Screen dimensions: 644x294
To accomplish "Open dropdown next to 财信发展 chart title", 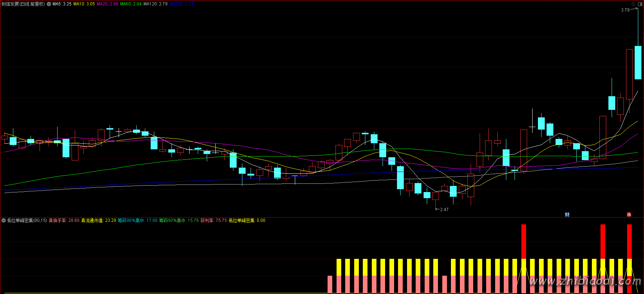I will (x=49, y=4).
